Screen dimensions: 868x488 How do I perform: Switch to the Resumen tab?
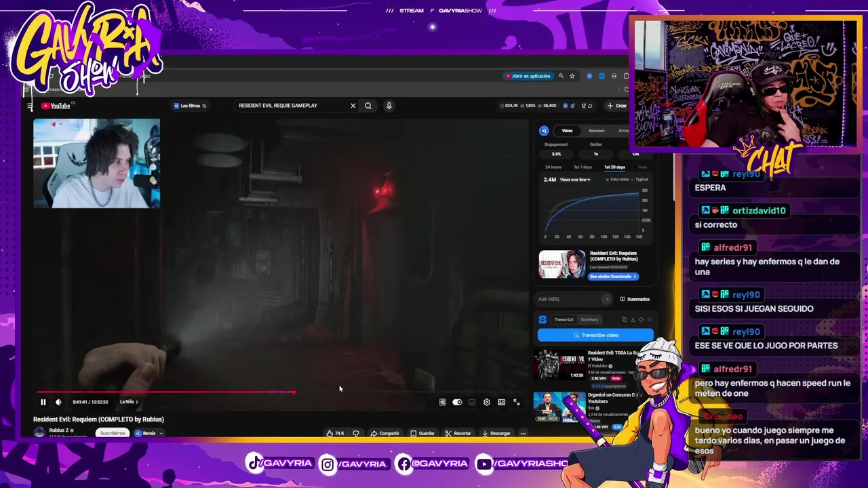pos(596,131)
